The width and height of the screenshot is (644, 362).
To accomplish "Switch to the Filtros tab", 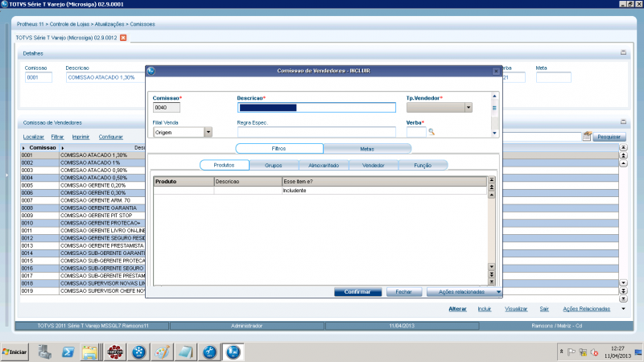I will 279,149.
